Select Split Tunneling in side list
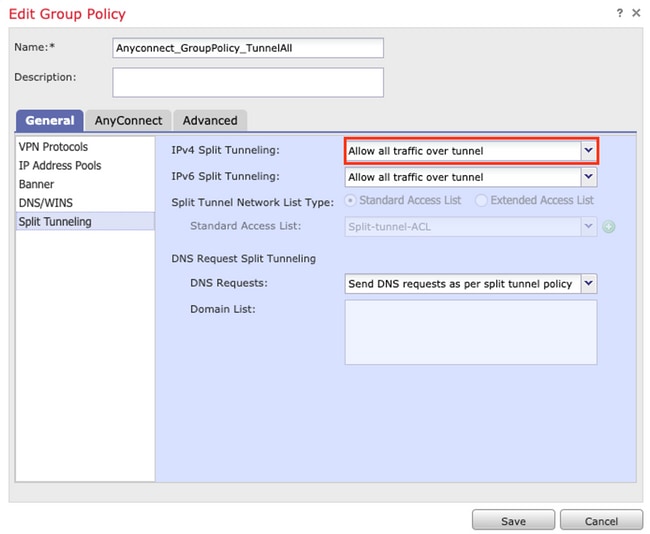This screenshot has width=650, height=534. (85, 221)
